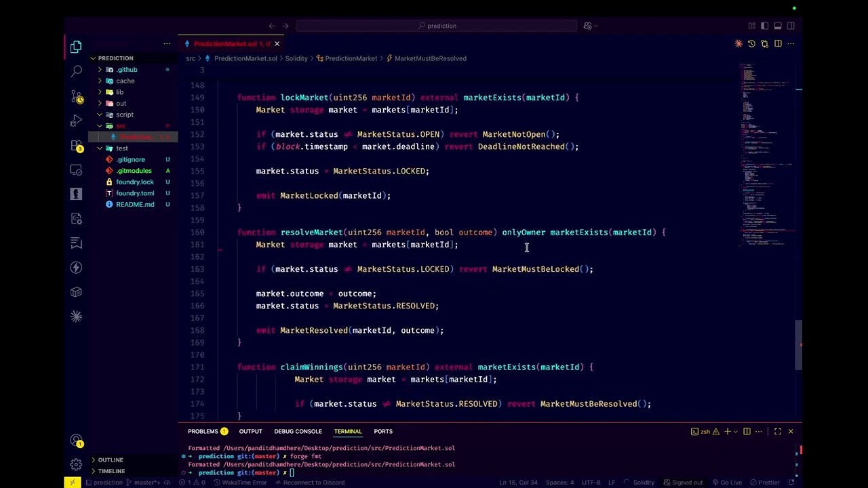Open the Search view in activity bar
868x488 pixels.
point(76,71)
